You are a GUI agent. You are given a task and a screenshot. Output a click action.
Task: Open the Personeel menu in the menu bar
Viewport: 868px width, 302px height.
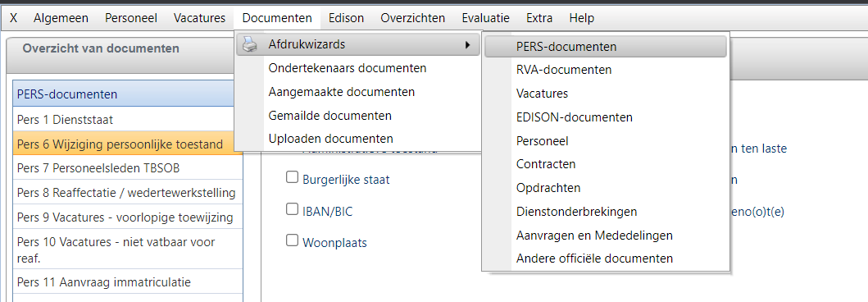tap(131, 18)
